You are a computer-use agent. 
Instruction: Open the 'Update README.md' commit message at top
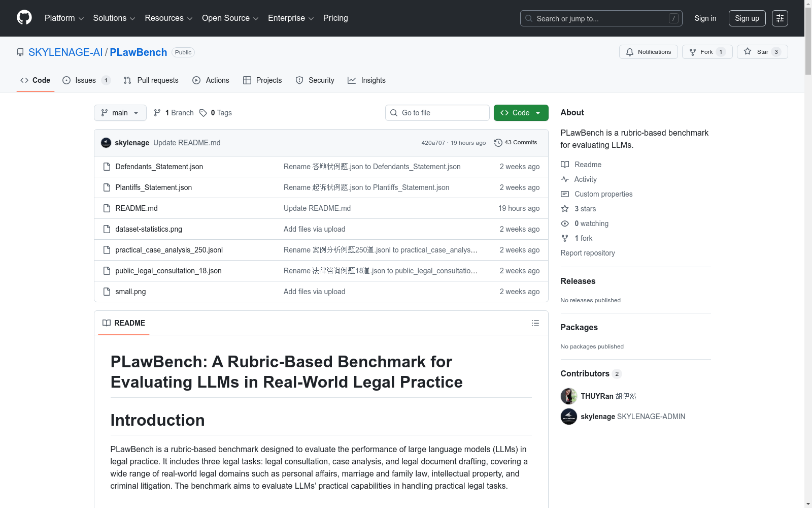(187, 143)
